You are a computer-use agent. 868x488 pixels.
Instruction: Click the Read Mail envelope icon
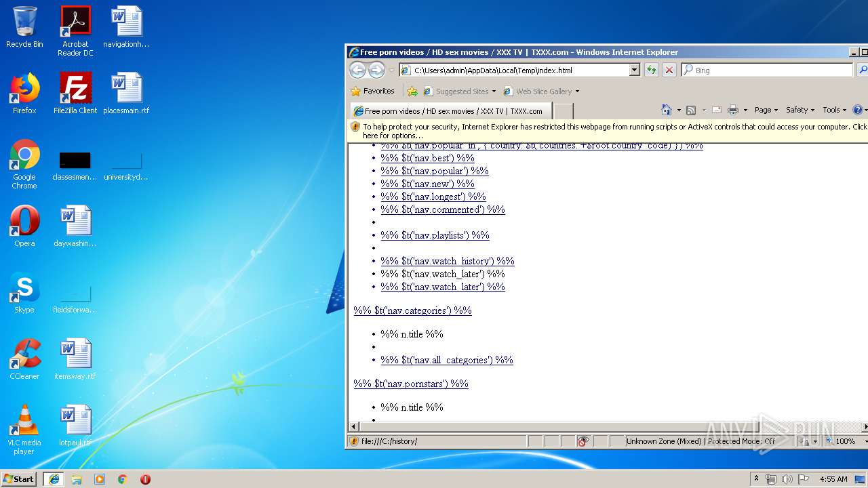point(716,110)
